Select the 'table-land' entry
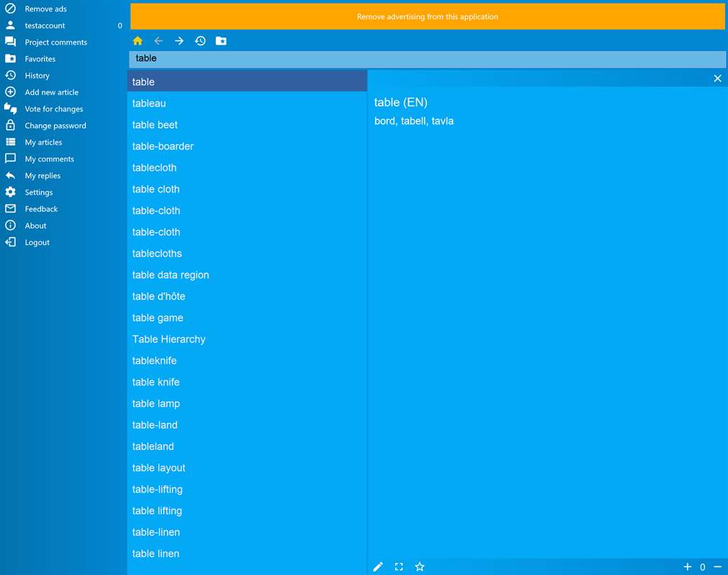 click(x=247, y=425)
